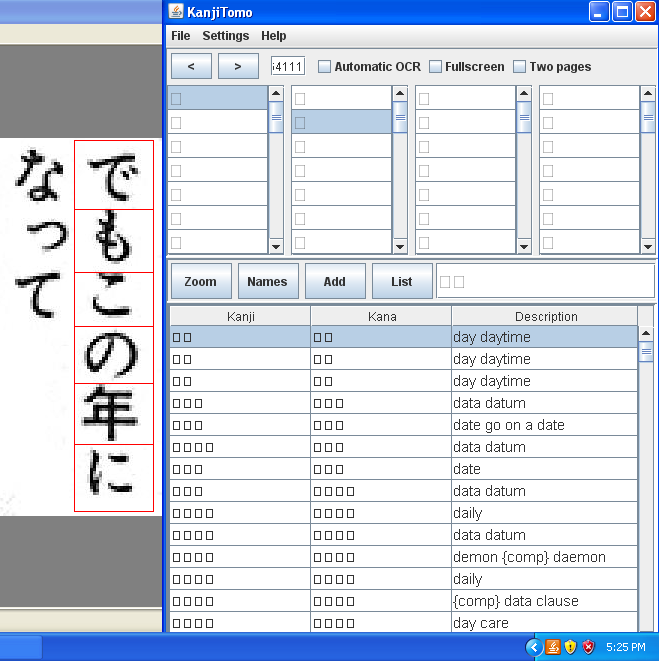Click the tray expand arrow in system tray
The image size is (659, 661).
click(x=534, y=647)
